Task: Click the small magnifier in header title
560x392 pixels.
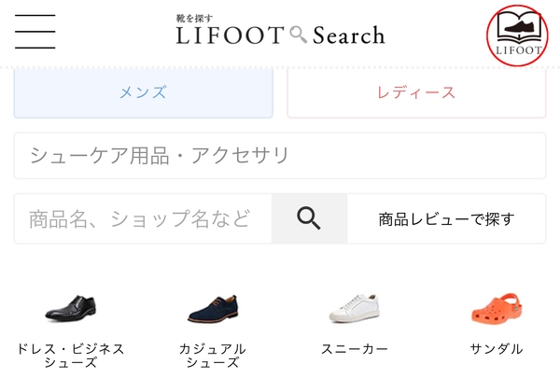Action: 299,35
